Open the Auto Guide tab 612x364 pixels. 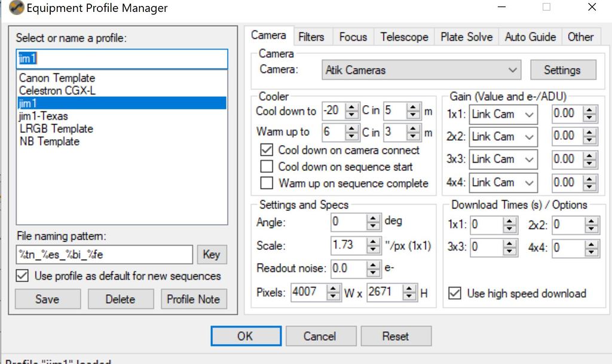530,36
